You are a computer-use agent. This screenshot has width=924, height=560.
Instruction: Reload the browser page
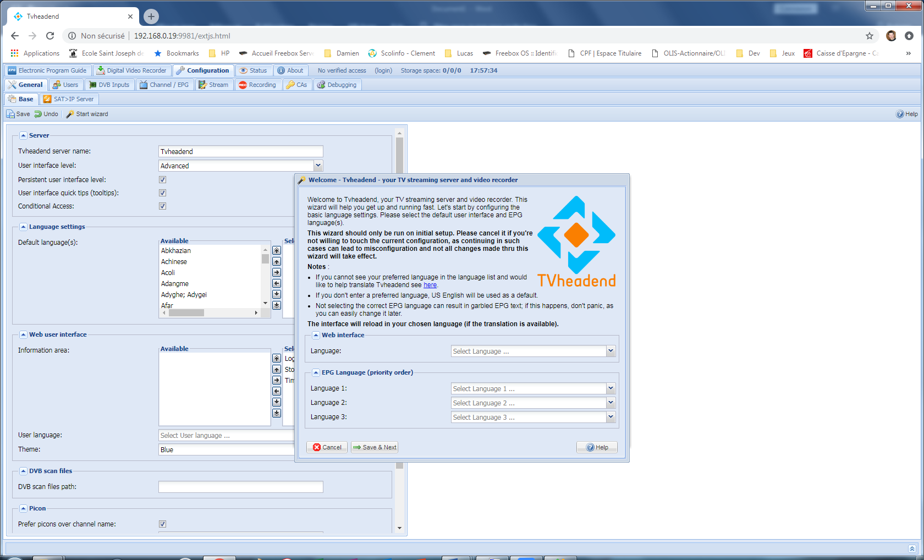[50, 36]
